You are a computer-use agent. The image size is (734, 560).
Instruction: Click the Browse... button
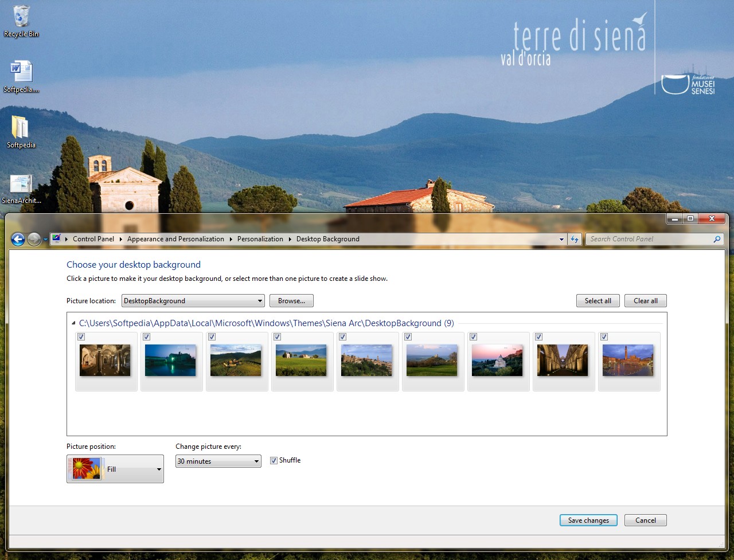click(291, 301)
